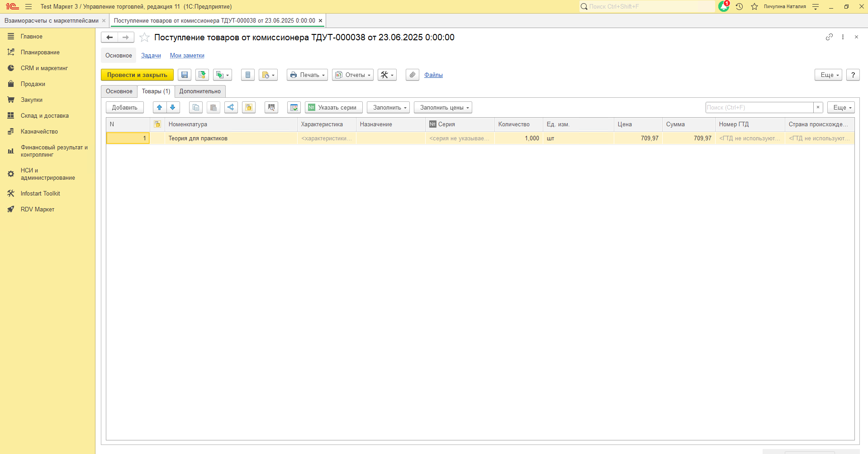Open the Еще menu in the document toolbar
Screen dimensions: 868x454
point(828,75)
